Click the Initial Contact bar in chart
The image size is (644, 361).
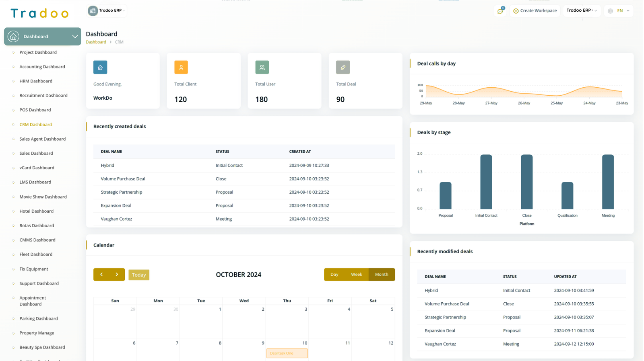(x=486, y=182)
